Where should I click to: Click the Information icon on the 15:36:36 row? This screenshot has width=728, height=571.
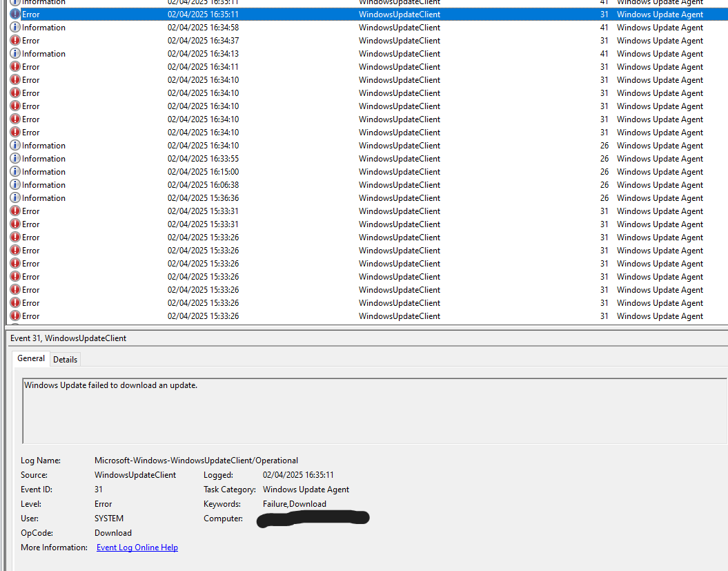[x=15, y=198]
